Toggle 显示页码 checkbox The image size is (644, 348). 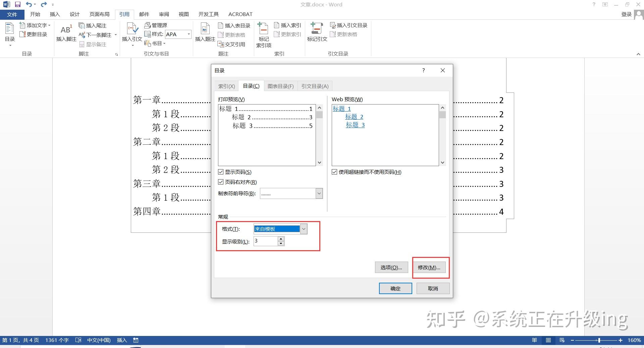[x=221, y=172]
